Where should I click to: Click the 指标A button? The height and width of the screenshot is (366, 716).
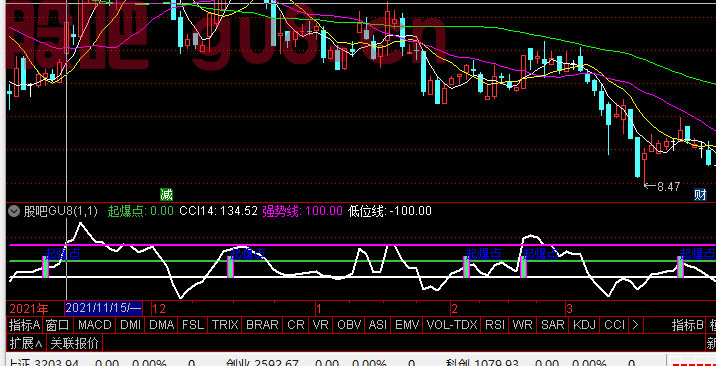tap(25, 325)
